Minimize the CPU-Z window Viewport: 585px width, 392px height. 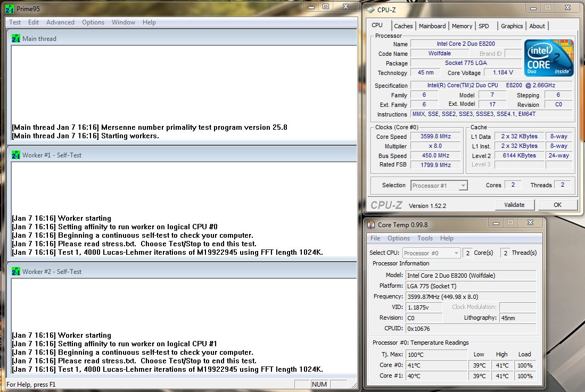pyautogui.click(x=533, y=8)
